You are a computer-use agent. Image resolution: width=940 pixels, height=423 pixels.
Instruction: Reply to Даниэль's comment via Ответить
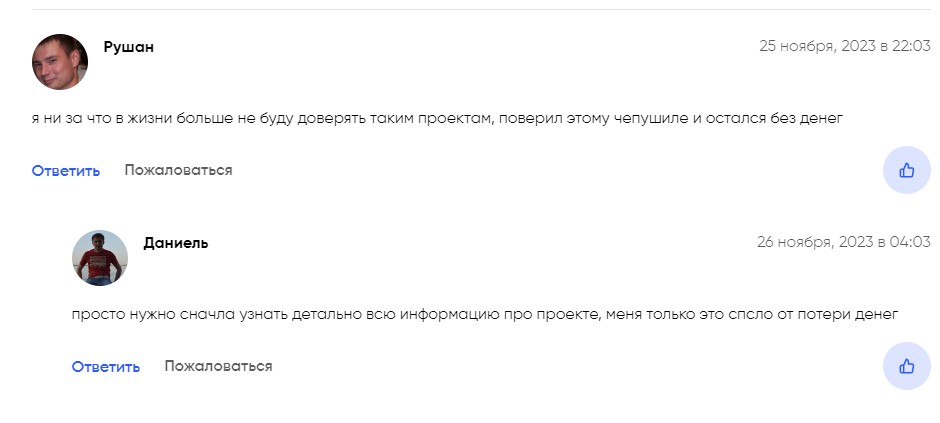click(106, 367)
